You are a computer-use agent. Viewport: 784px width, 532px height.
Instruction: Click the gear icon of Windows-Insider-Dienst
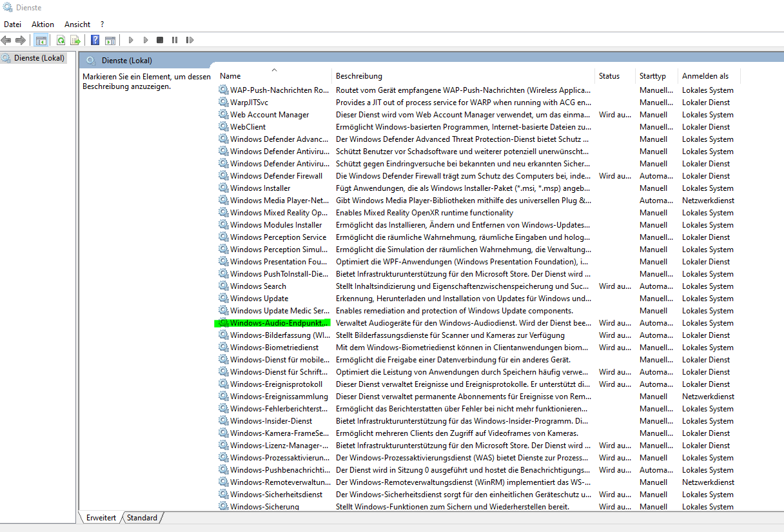click(x=224, y=421)
